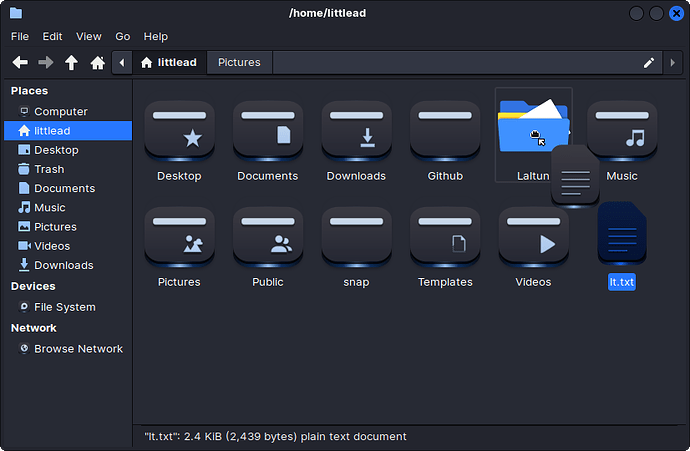The width and height of the screenshot is (690, 451).
Task: Select the littlead path bar button
Action: point(169,62)
